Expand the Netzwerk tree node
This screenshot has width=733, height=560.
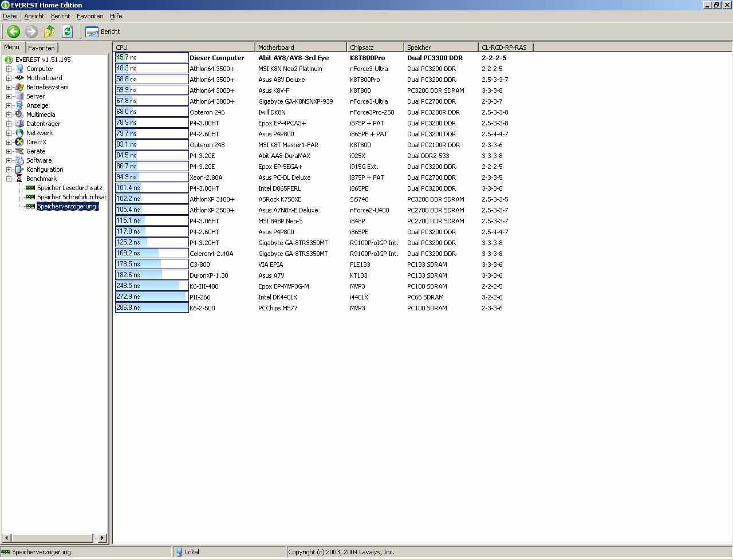pyautogui.click(x=9, y=133)
